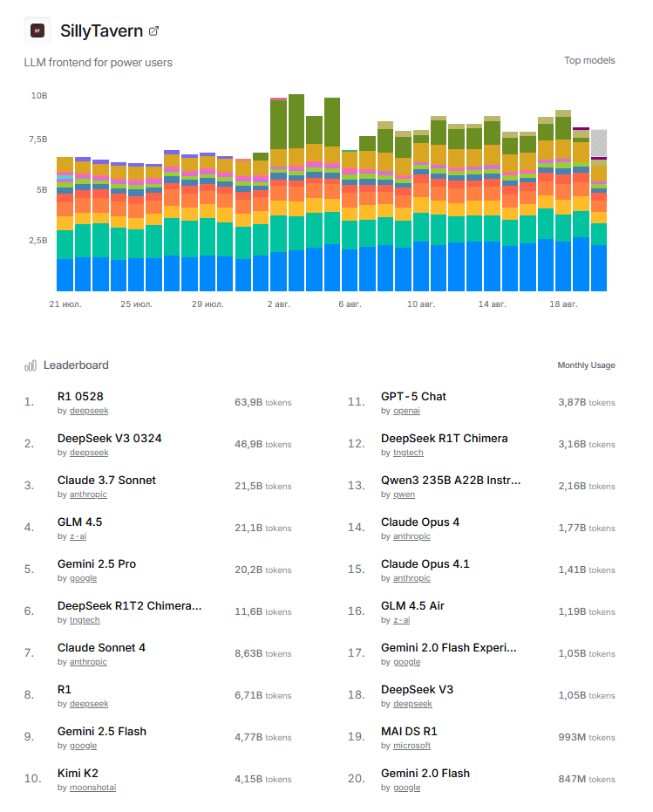653x812 pixels.
Task: Open MAI DS R1 model entry
Action: 409,732
